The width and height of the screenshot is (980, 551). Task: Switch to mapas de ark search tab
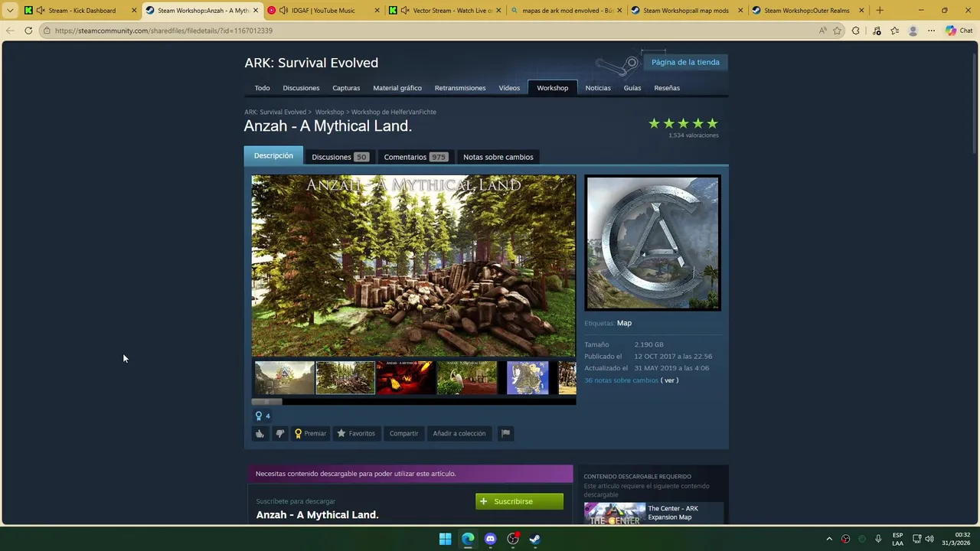click(x=566, y=11)
